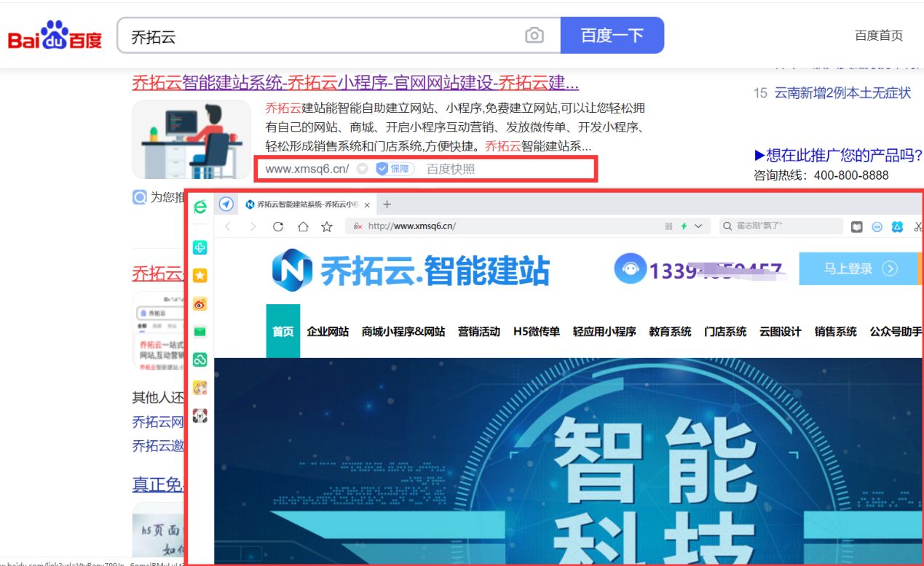Click the camera image-search icon in Baidu's search box
924x566 pixels.
click(x=534, y=34)
